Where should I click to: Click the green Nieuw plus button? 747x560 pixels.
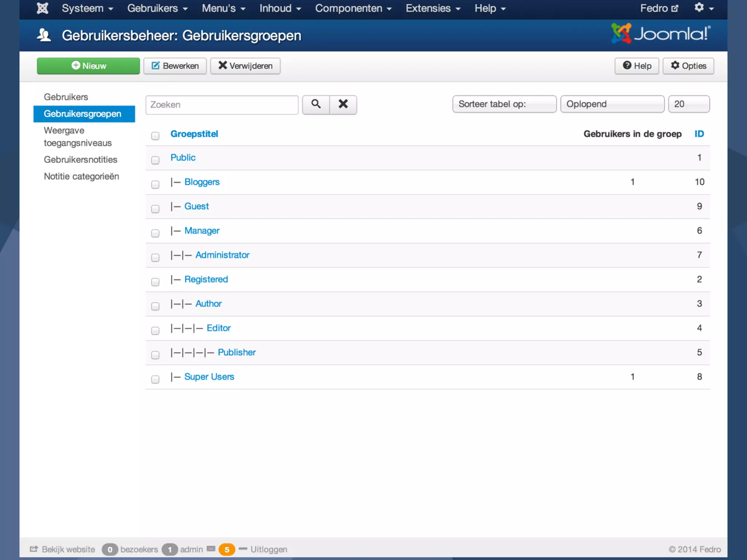[x=88, y=66]
